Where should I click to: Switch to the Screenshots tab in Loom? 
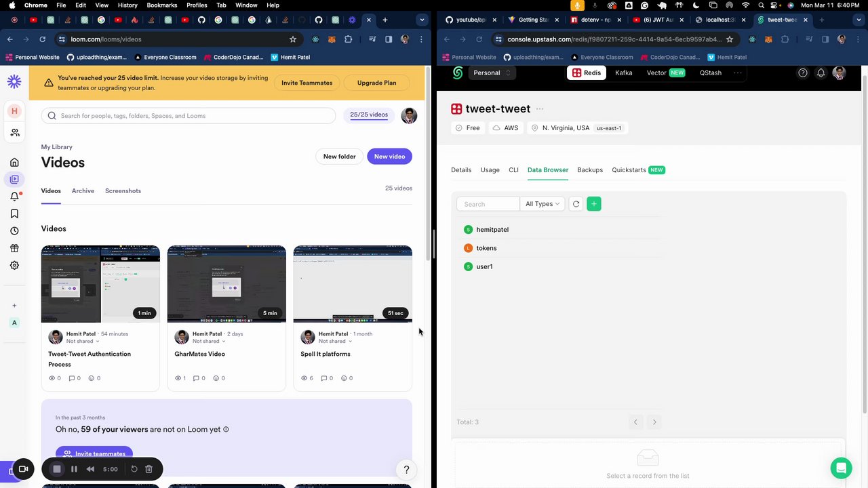tap(123, 191)
